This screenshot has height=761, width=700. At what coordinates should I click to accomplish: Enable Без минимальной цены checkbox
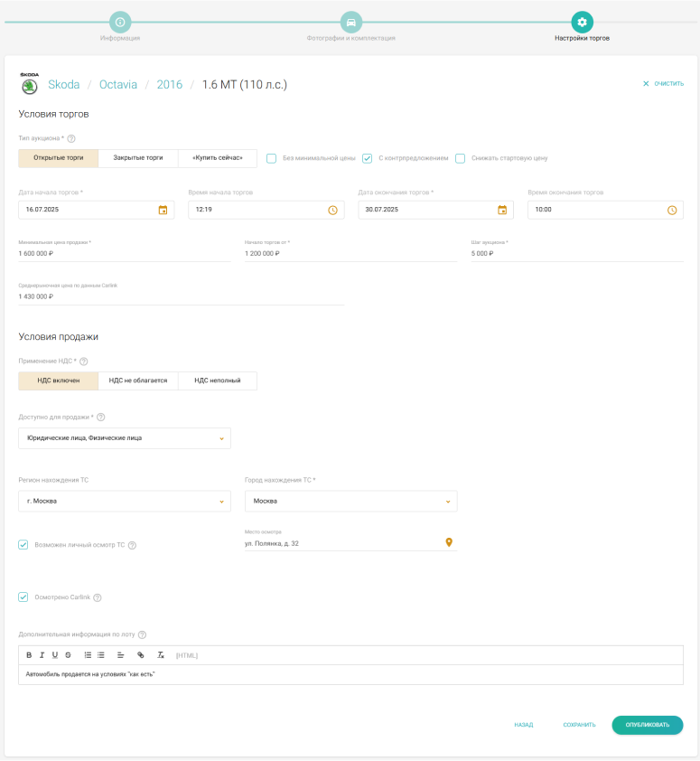click(271, 158)
